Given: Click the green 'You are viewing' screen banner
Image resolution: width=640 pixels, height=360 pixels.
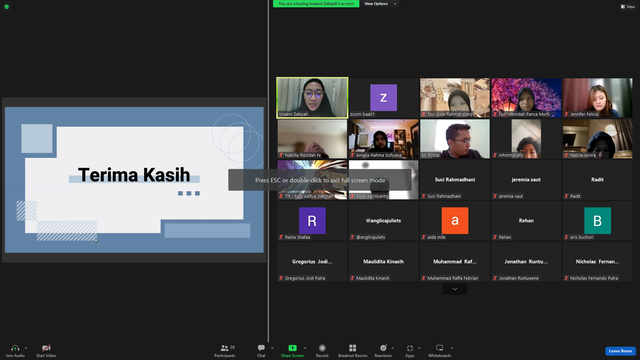Looking at the screenshot, I should click(x=316, y=4).
